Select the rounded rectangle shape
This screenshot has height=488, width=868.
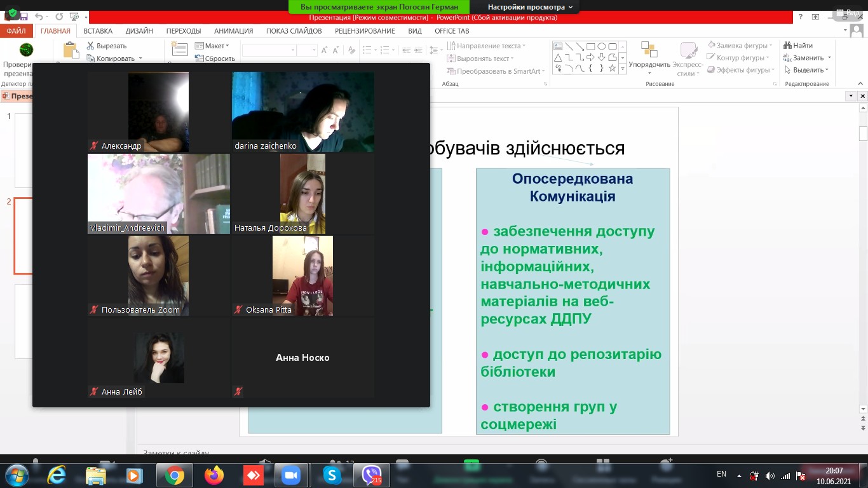(x=613, y=46)
